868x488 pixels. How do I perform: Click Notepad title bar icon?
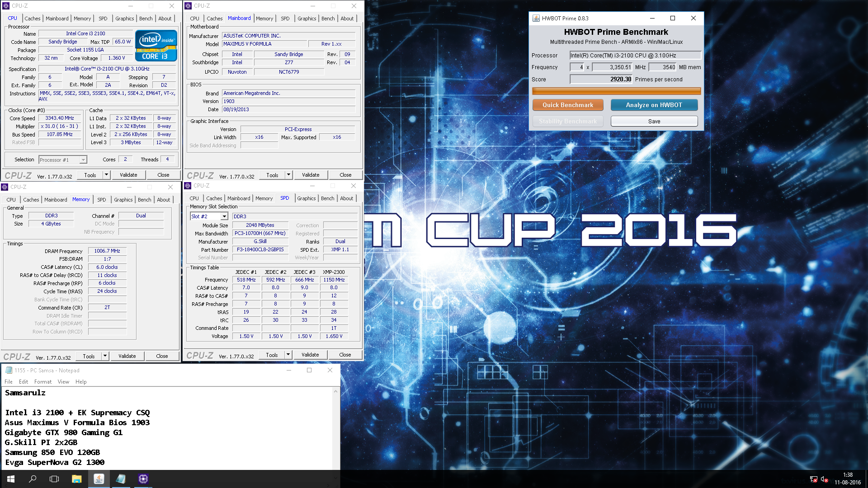[9, 370]
